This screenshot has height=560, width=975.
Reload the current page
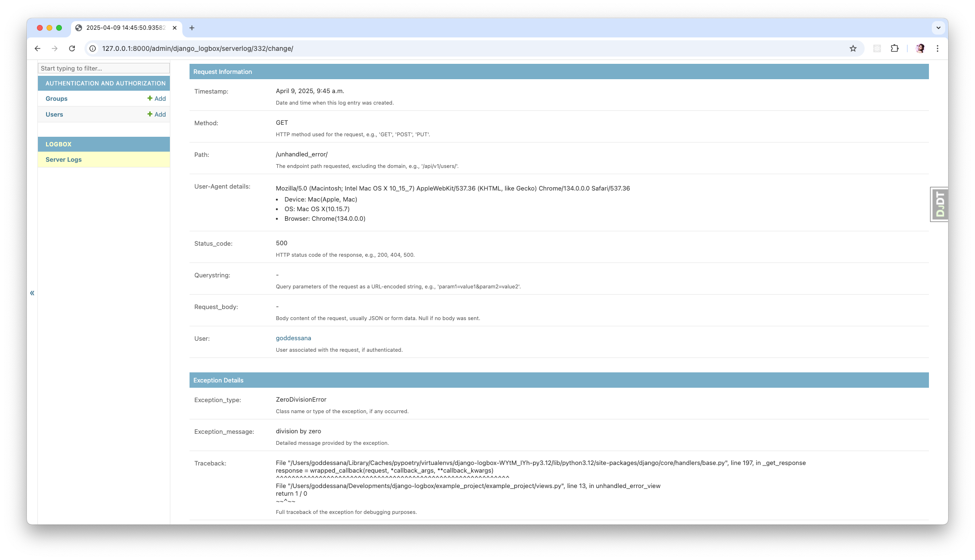[x=72, y=48]
